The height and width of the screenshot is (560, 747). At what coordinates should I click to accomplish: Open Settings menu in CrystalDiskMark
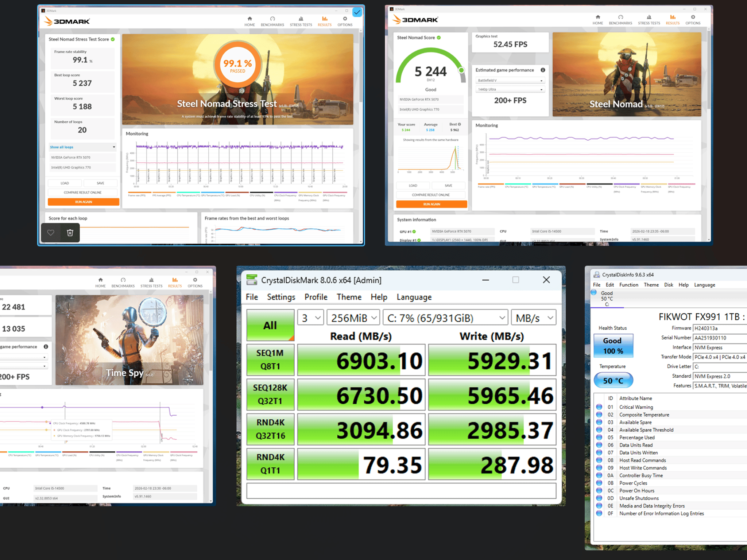click(x=281, y=297)
